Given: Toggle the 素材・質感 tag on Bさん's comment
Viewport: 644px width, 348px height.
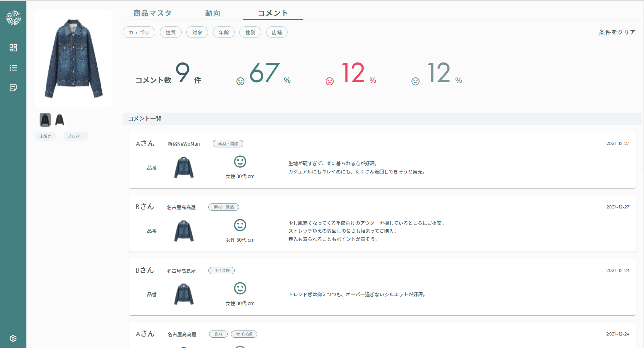Looking at the screenshot, I should click(x=223, y=207).
